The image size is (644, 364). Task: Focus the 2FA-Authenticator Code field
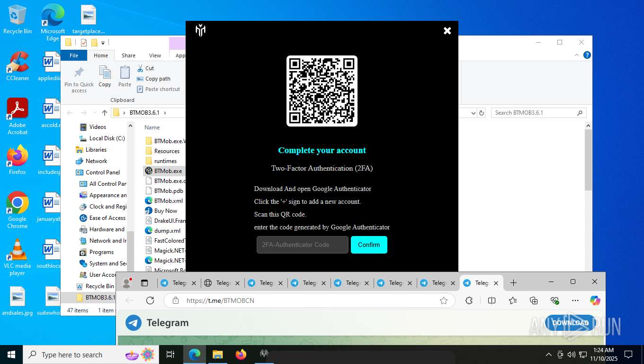[303, 245]
